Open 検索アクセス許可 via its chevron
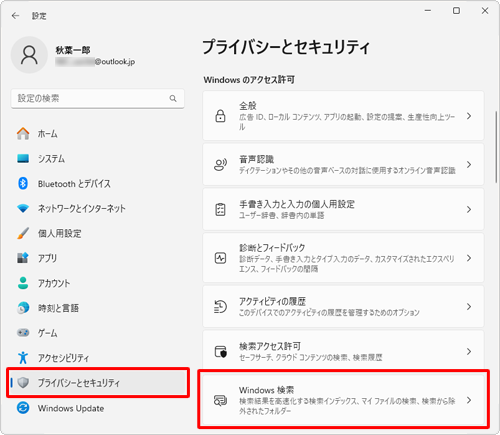Screen dimensions: 500x435 click(x=469, y=352)
